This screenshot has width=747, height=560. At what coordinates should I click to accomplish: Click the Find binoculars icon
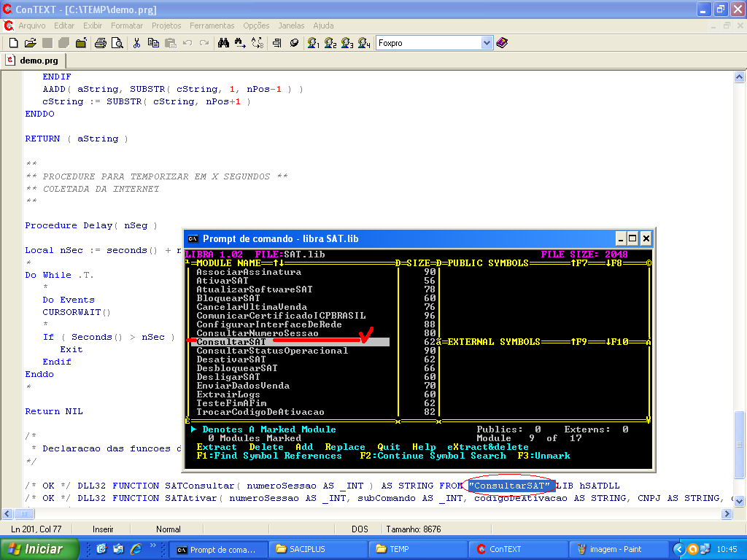click(x=223, y=43)
